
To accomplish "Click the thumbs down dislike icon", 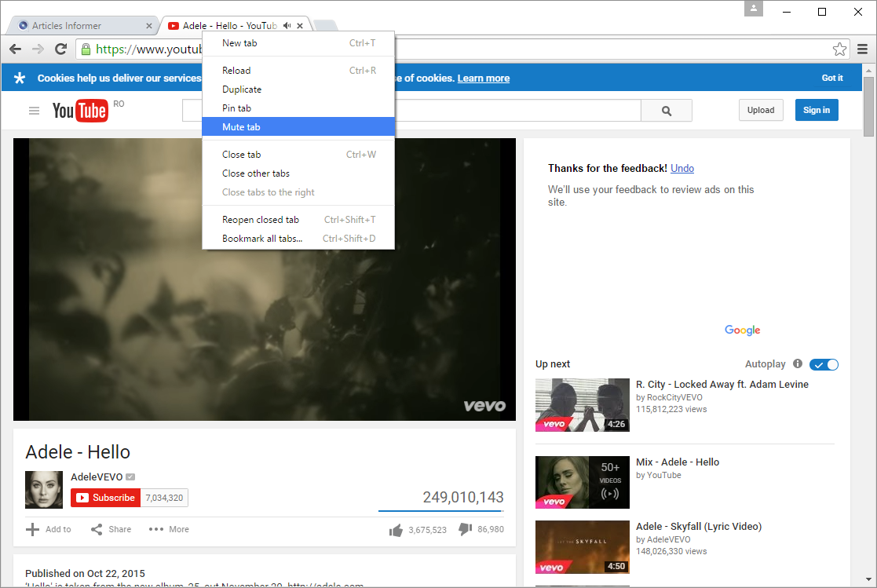I will (465, 529).
